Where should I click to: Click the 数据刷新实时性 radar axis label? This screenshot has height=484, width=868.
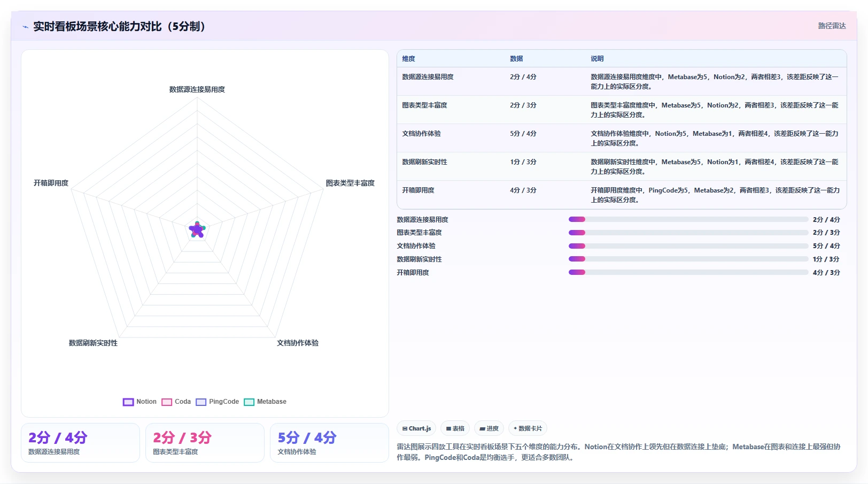pyautogui.click(x=93, y=343)
